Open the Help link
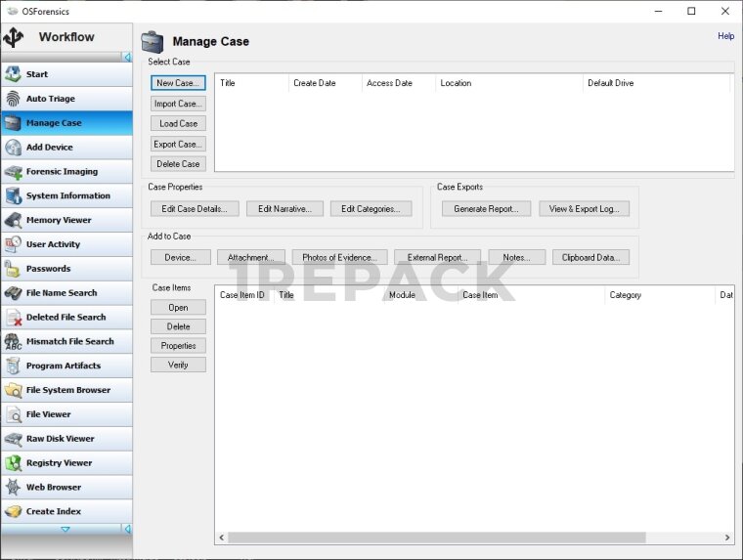Screen dimensions: 743x560 pyautogui.click(x=725, y=36)
